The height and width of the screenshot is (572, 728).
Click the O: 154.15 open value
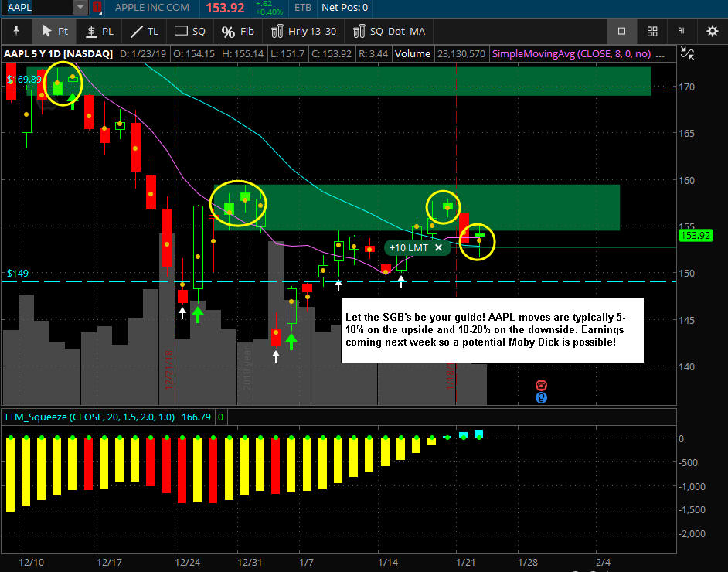(194, 54)
